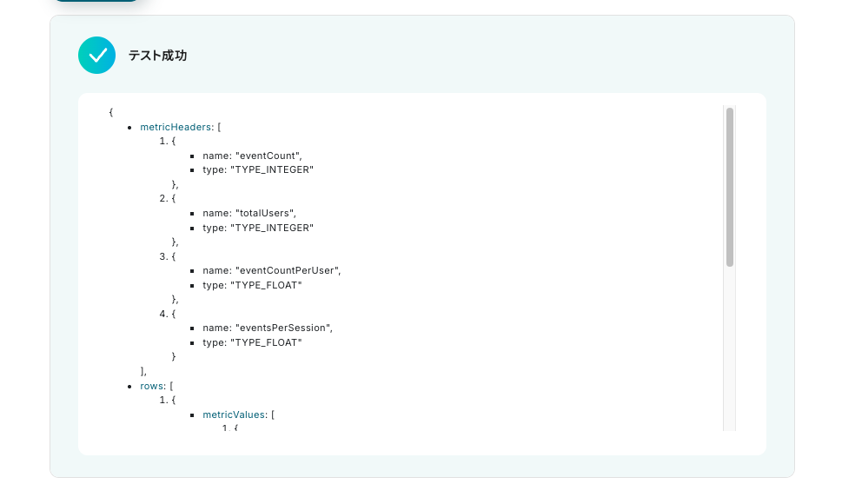Select the name "eventCount" line
The width and height of the screenshot is (855, 504).
click(252, 156)
